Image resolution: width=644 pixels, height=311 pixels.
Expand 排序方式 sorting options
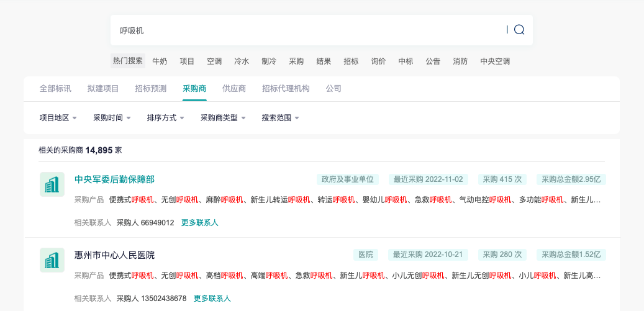[166, 118]
